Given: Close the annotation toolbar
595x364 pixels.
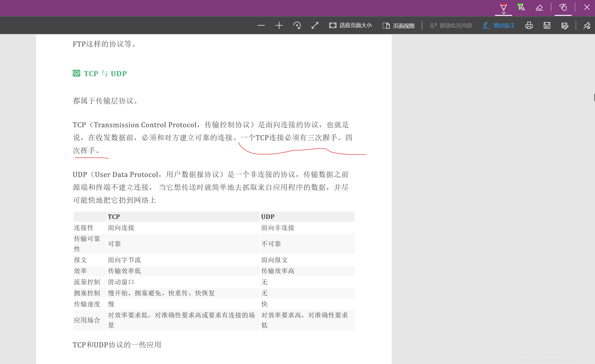Looking at the screenshot, I should 587,7.
